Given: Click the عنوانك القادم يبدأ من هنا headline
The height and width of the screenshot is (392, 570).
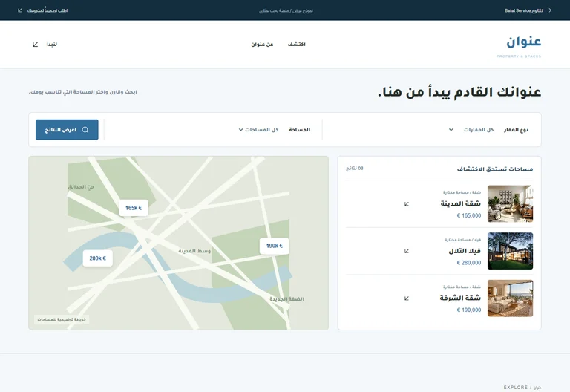Looking at the screenshot, I should tap(459, 91).
